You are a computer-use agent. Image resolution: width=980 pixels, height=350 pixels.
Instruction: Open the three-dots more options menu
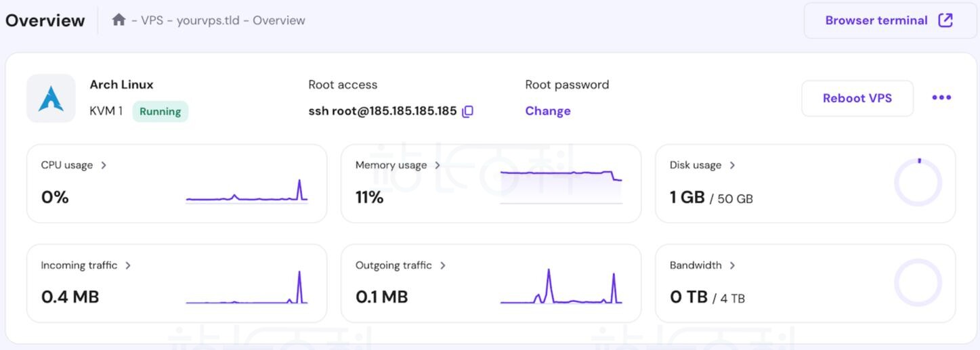pyautogui.click(x=941, y=97)
